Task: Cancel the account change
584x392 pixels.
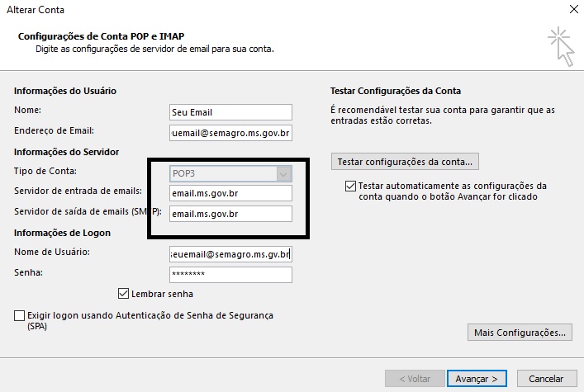Action: [x=545, y=378]
